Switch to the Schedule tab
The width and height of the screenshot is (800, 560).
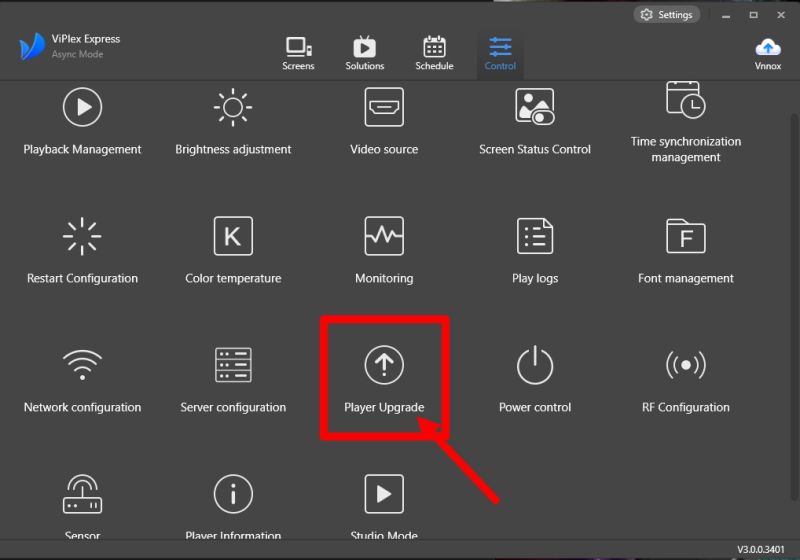(434, 54)
